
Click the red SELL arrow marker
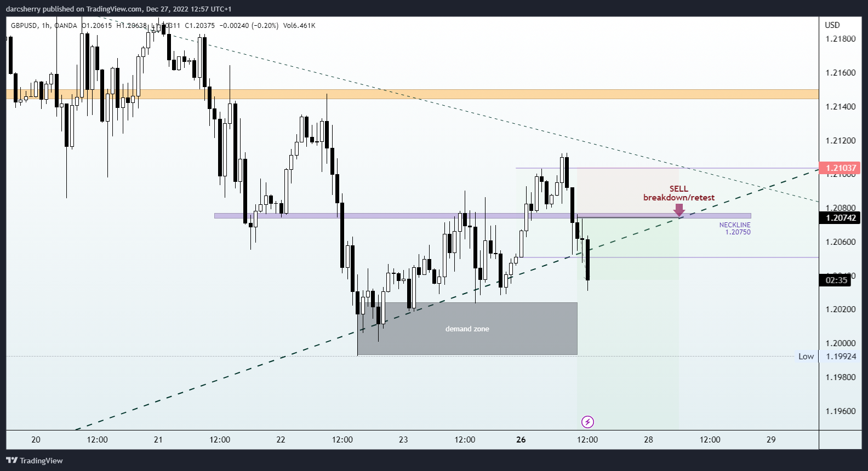click(x=679, y=210)
